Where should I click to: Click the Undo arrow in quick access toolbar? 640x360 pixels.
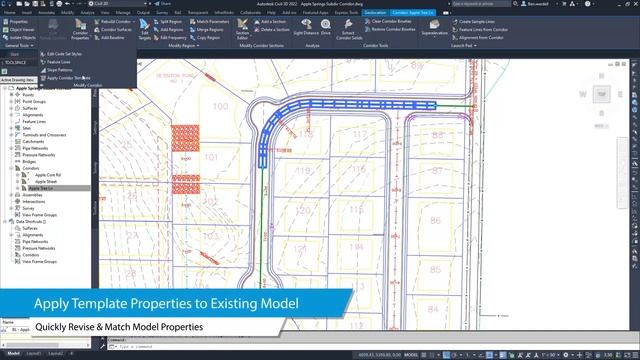(68, 4)
